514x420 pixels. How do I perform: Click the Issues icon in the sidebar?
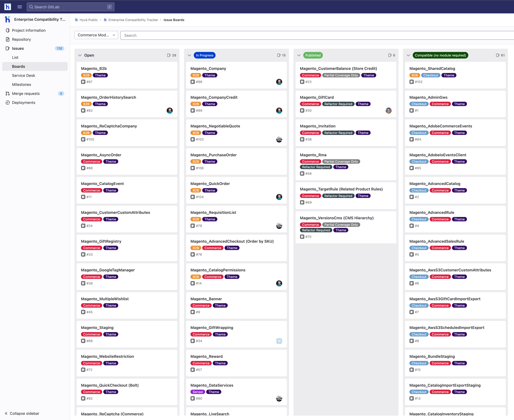[8, 48]
